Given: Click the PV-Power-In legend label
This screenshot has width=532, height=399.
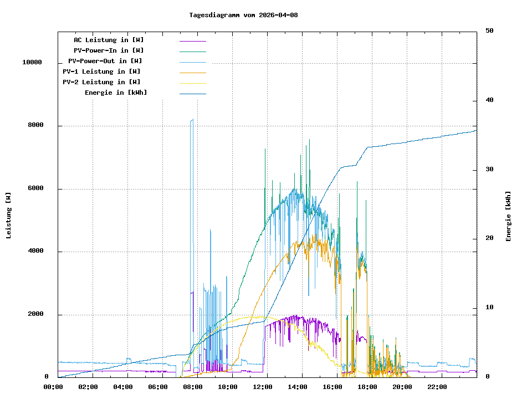Looking at the screenshot, I should pos(109,50).
